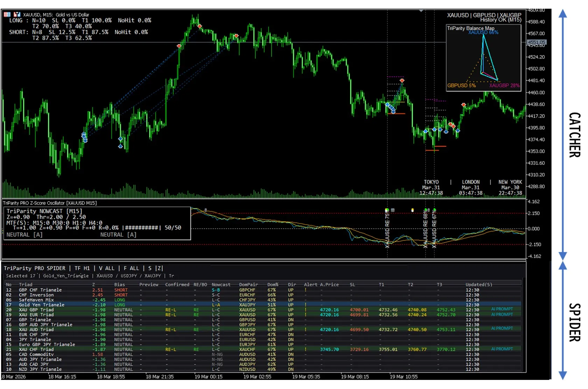
Task: Click the TriParity NOWCAST [M15] panel title
Action: (44, 211)
